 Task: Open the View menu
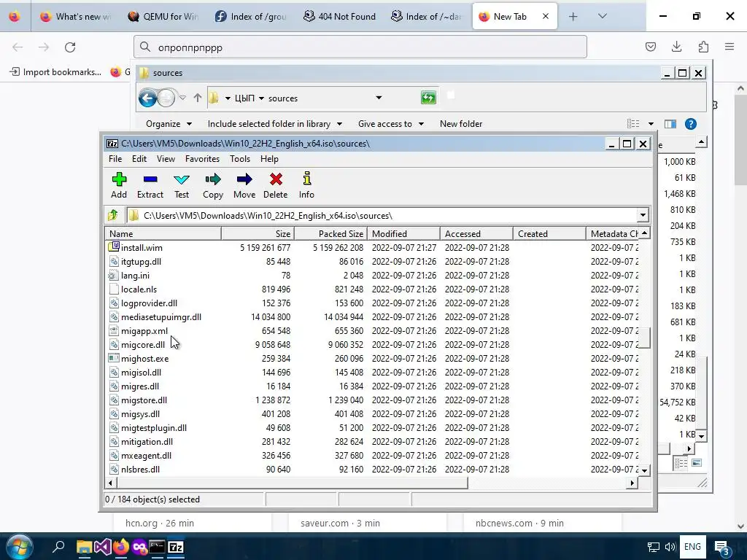pyautogui.click(x=166, y=158)
